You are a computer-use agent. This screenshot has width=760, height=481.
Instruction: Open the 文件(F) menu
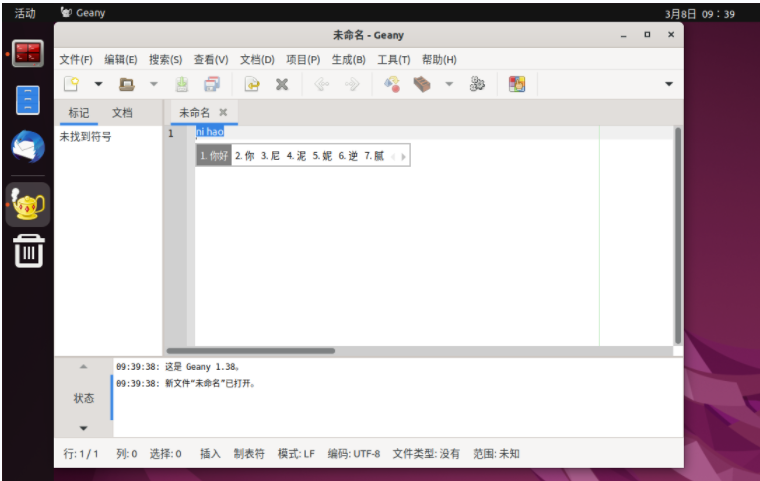[76, 60]
